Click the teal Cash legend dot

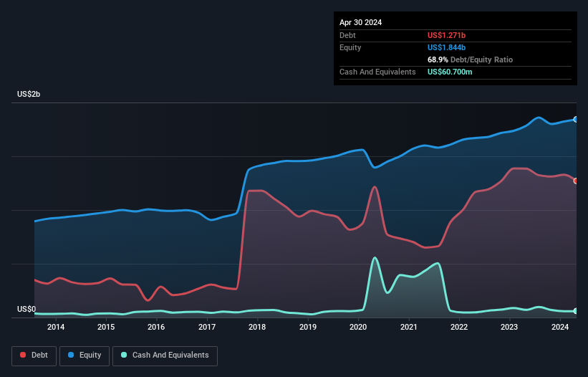point(124,355)
